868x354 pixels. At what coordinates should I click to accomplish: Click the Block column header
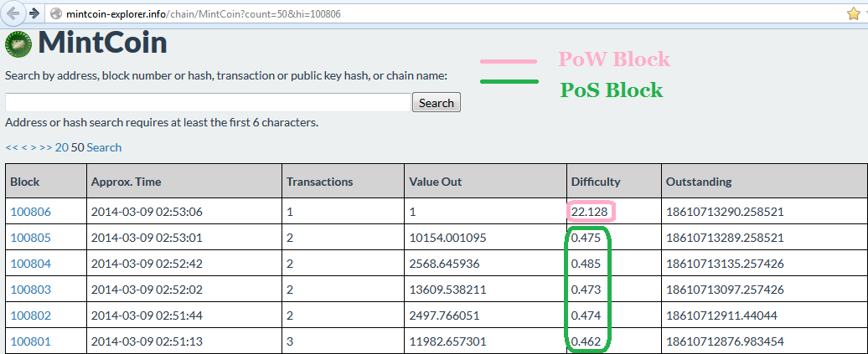46,181
